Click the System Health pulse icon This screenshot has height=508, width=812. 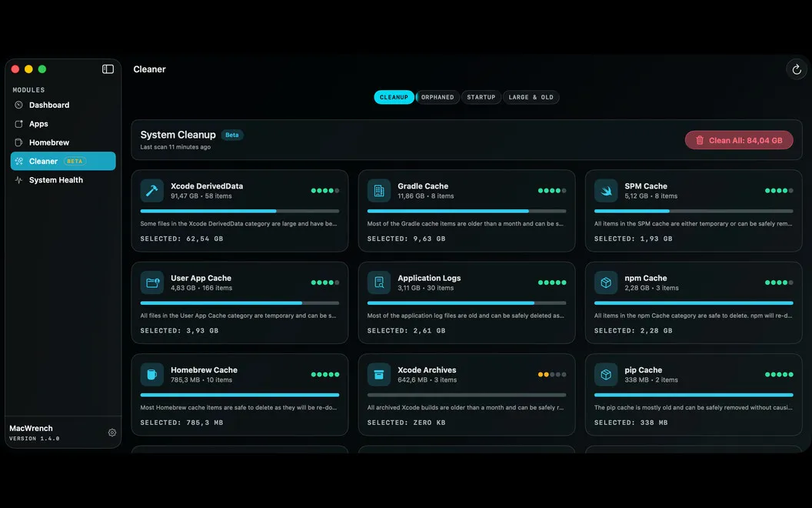pyautogui.click(x=18, y=180)
